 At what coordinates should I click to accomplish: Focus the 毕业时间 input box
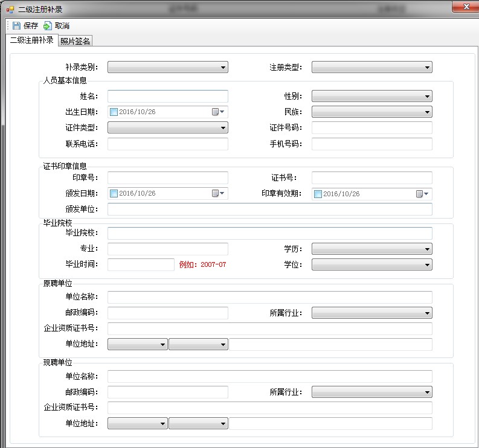click(x=141, y=264)
